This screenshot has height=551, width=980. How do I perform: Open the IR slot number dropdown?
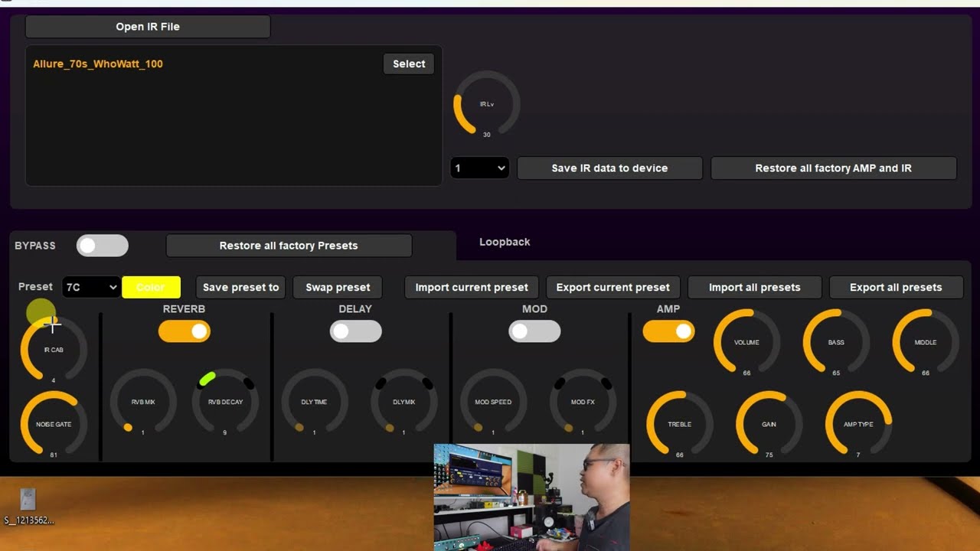point(479,168)
